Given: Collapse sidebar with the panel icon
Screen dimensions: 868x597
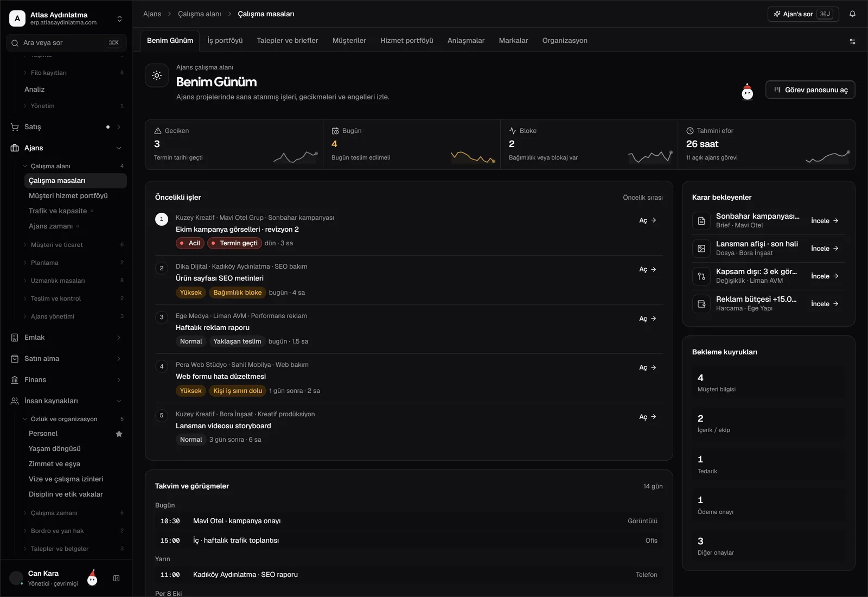Looking at the screenshot, I should tap(116, 579).
